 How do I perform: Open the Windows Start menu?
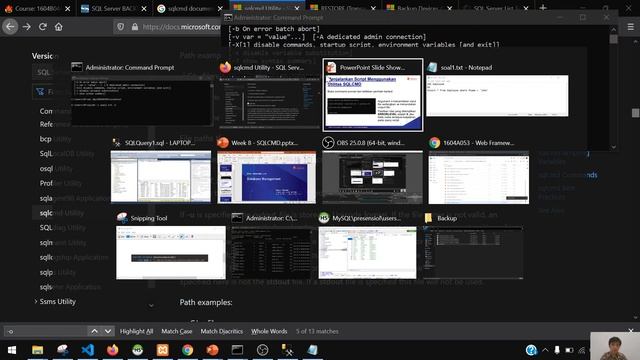click(12, 350)
